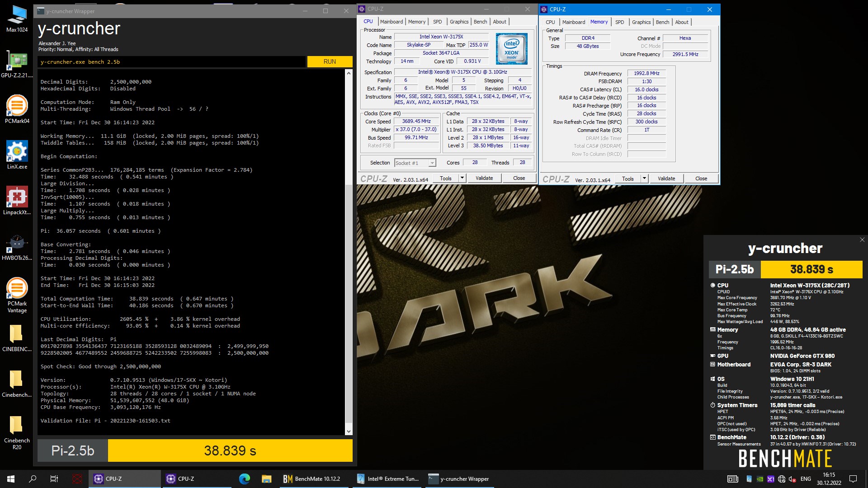Open the news and interests tray icon
This screenshot has height=488, width=868.
[x=733, y=479]
